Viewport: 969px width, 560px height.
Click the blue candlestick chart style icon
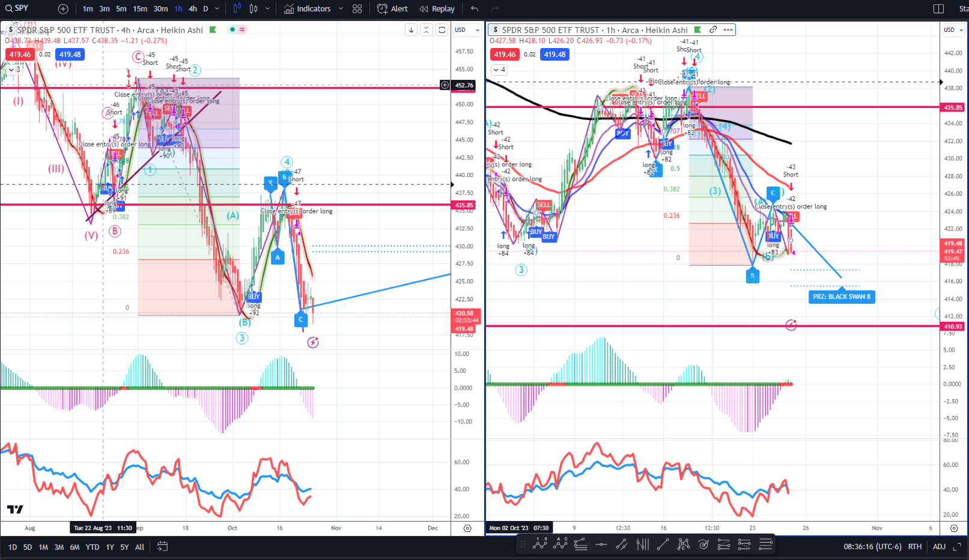[x=237, y=9]
